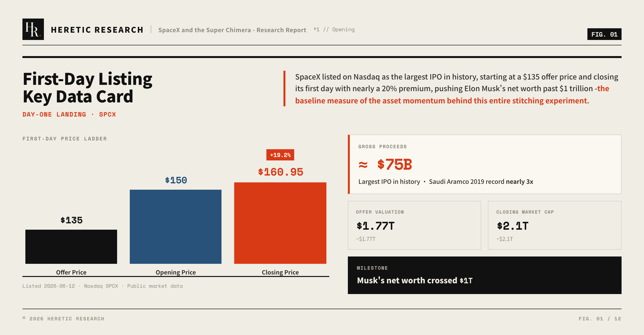Click the 'OFFER VALUATION' label
The height and width of the screenshot is (335, 644).
point(380,212)
